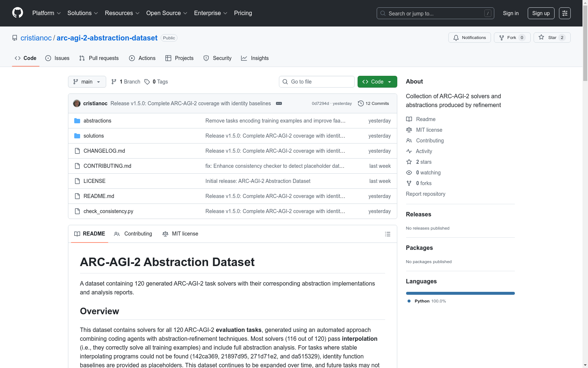The width and height of the screenshot is (588, 368).
Task: Open the check_consistency.py file
Action: 108,211
